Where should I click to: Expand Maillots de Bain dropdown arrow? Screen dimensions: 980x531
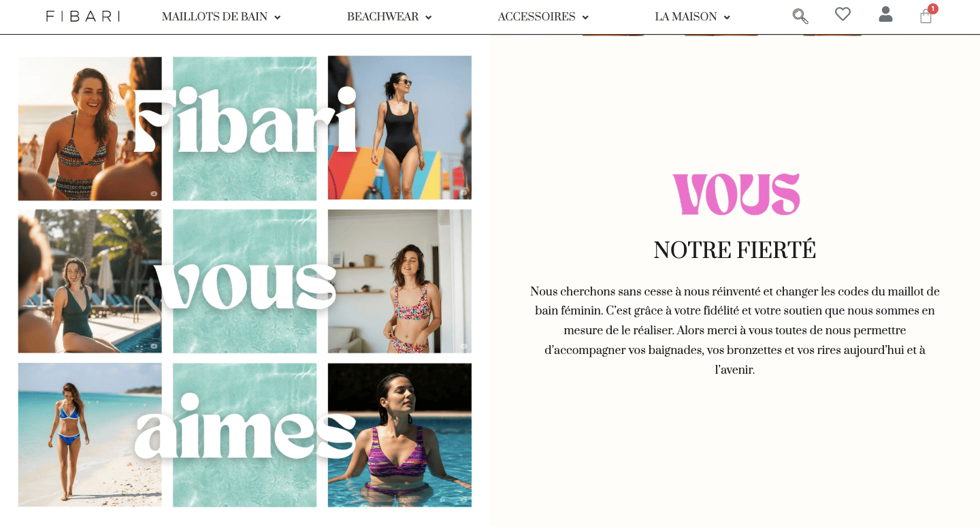(x=278, y=18)
